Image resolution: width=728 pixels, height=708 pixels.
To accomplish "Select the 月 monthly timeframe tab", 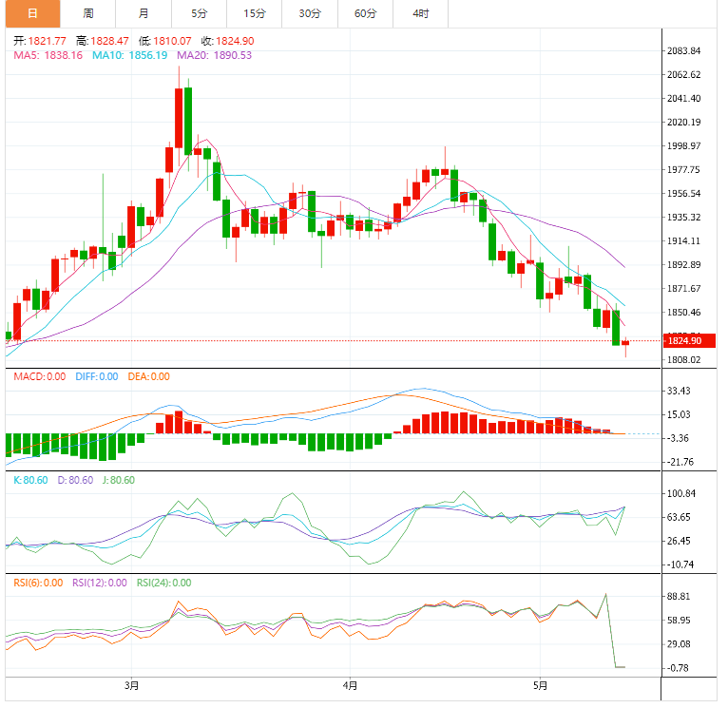I will tap(144, 13).
